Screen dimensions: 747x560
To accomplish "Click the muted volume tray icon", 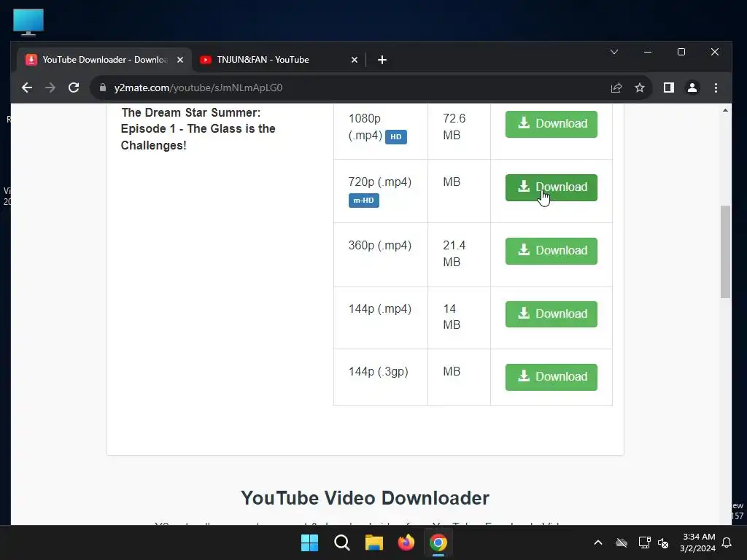I will point(662,542).
